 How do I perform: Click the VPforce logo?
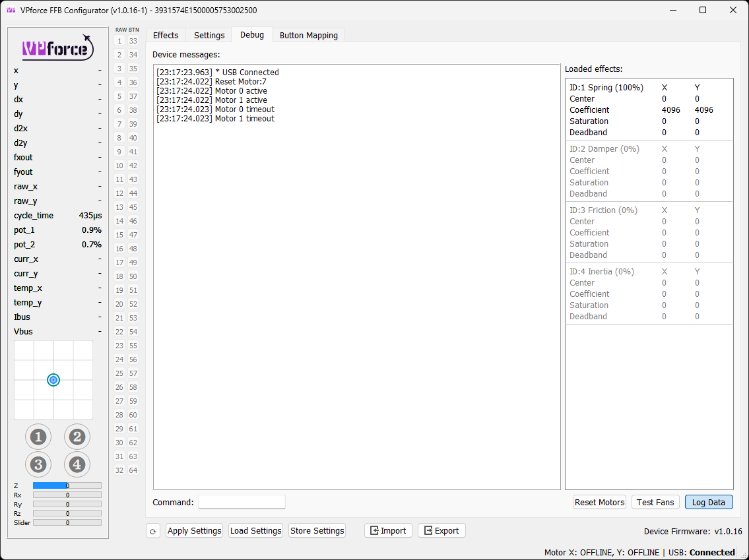(x=58, y=47)
